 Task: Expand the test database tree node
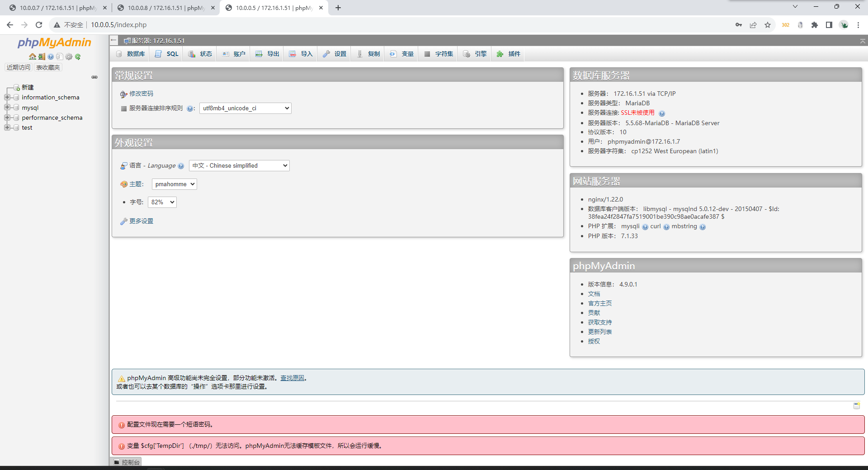[x=7, y=127]
